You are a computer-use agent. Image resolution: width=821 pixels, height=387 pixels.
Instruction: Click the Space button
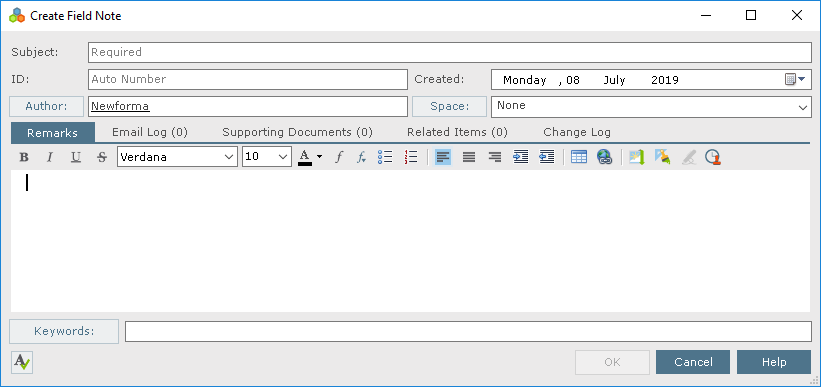point(450,107)
